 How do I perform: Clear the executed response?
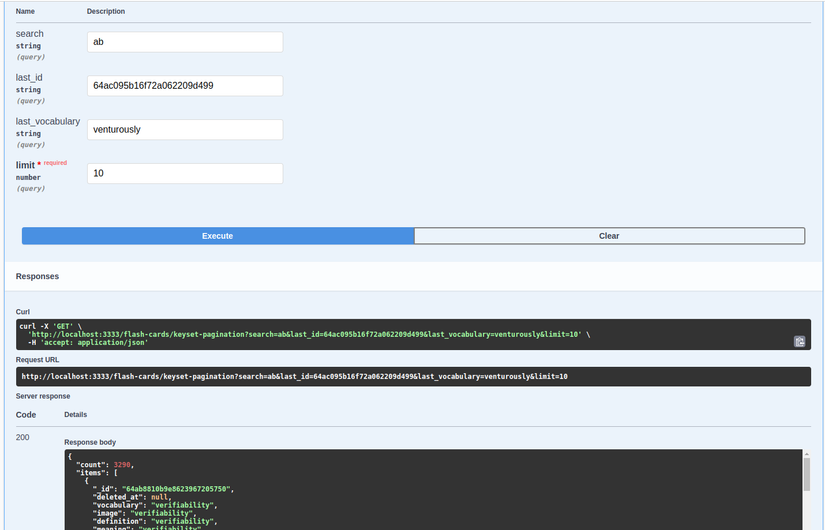(x=609, y=236)
